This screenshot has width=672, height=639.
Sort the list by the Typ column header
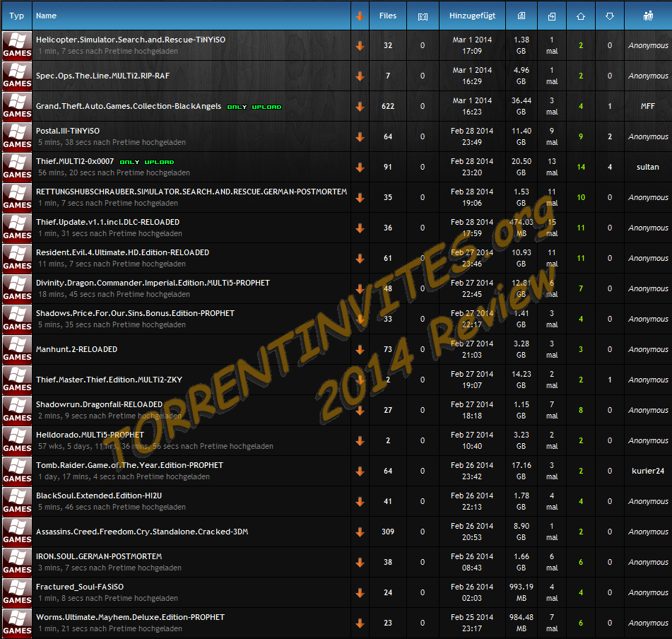click(x=17, y=16)
